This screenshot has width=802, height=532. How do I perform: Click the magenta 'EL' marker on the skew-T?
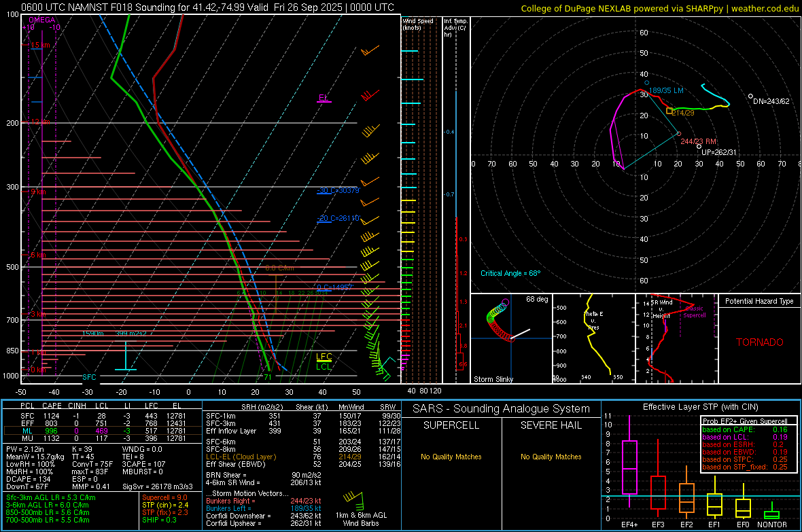pos(324,98)
